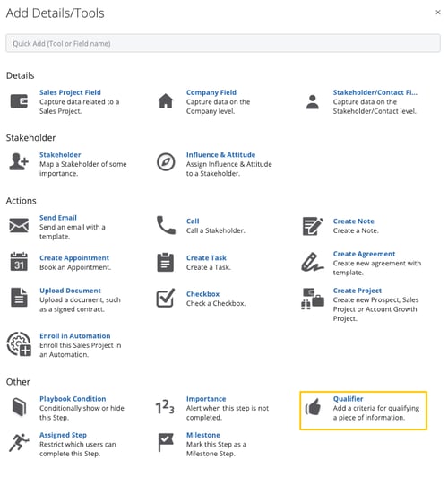Select the Playbook Condition link

(73, 399)
